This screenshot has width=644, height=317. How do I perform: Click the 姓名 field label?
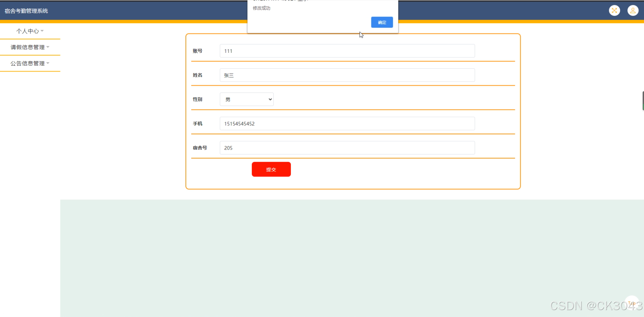click(198, 75)
